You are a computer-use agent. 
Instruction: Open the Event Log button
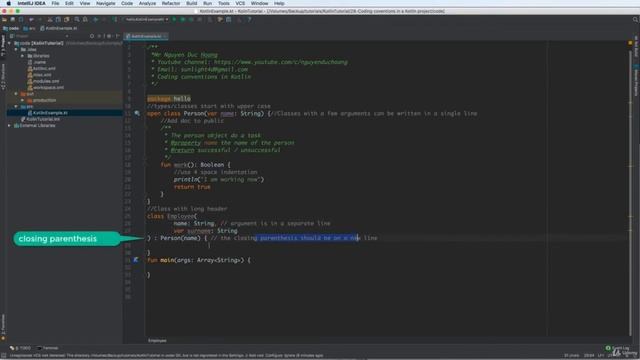[x=617, y=348]
